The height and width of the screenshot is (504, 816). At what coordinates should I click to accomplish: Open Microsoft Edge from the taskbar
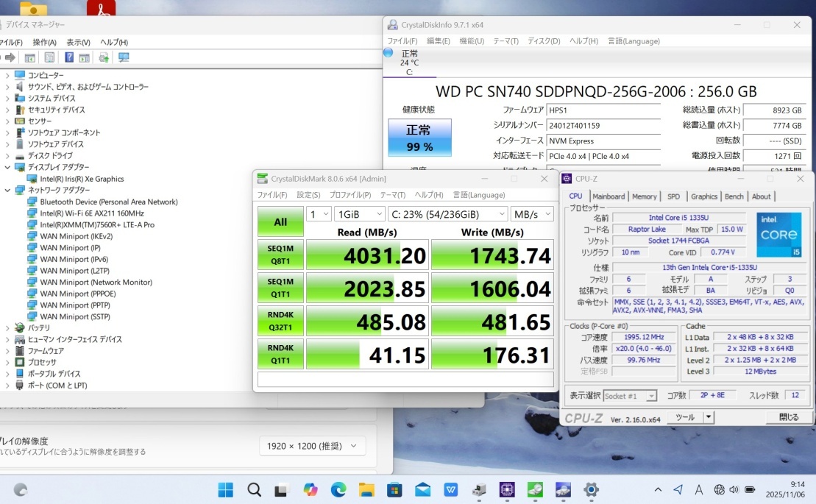click(x=338, y=489)
